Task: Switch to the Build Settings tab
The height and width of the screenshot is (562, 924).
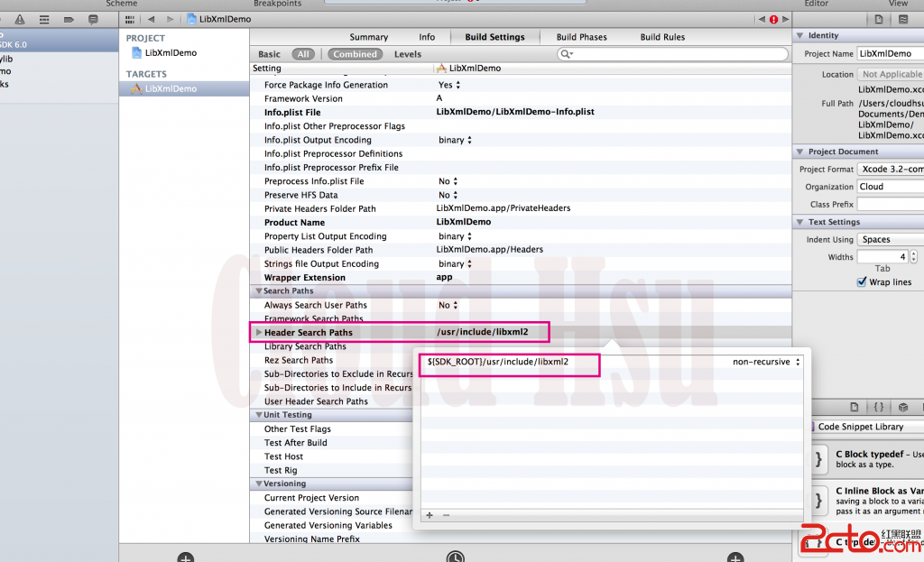Action: (495, 37)
